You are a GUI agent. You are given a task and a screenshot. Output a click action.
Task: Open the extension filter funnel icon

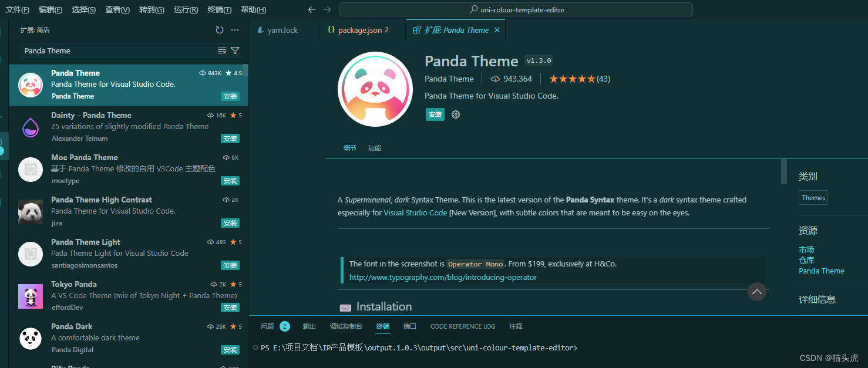point(235,50)
